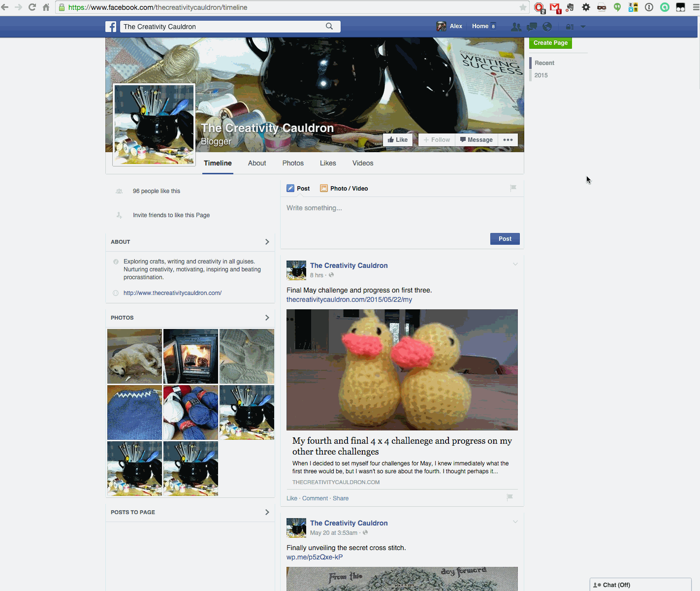Switch to the Photos tab
The width and height of the screenshot is (700, 591).
[293, 163]
